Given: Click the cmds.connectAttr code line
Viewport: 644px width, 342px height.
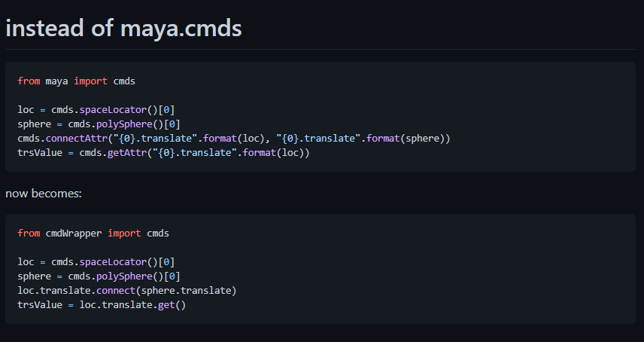Looking at the screenshot, I should tap(234, 139).
